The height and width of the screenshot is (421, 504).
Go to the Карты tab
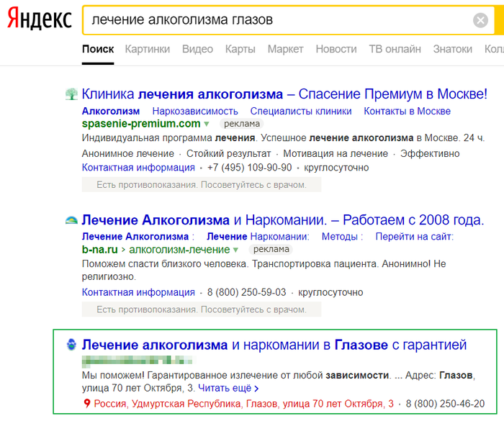[x=240, y=49]
